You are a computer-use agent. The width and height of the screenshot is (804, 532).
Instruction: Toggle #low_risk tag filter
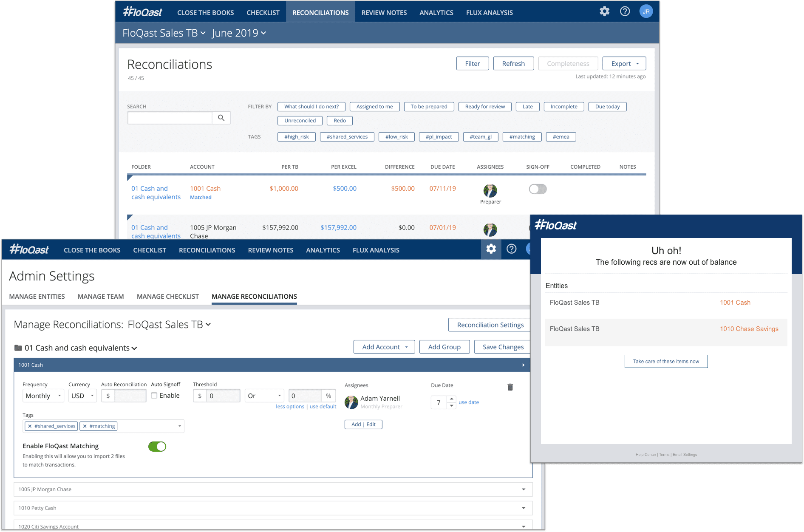396,137
